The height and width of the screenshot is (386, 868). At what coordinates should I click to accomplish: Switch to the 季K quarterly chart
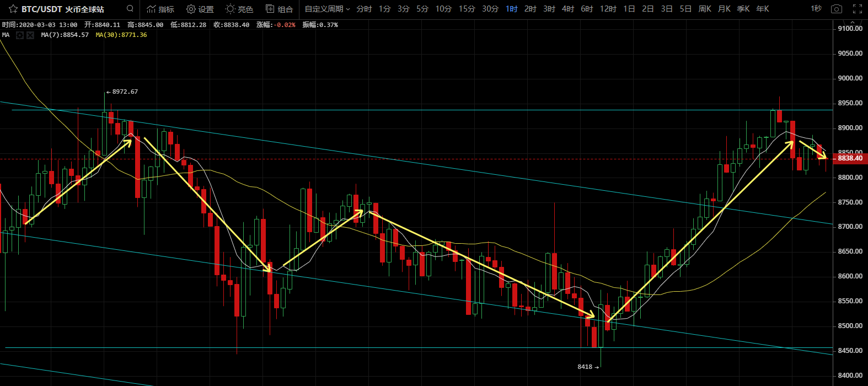pyautogui.click(x=743, y=9)
